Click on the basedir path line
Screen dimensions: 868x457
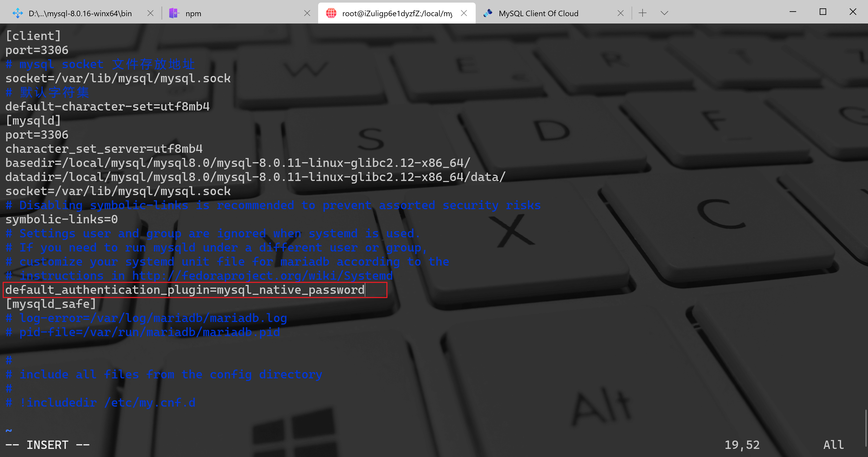coord(237,163)
